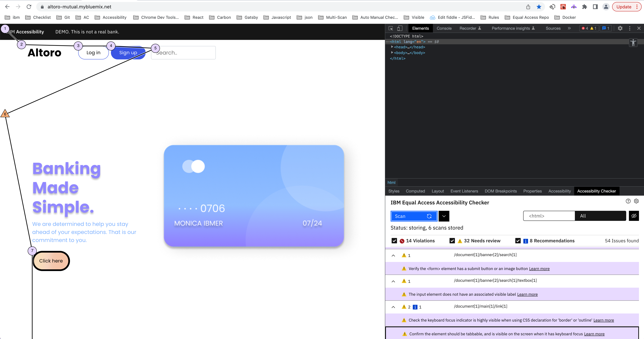
Task: Open the Performance insights tab
Action: (513, 28)
